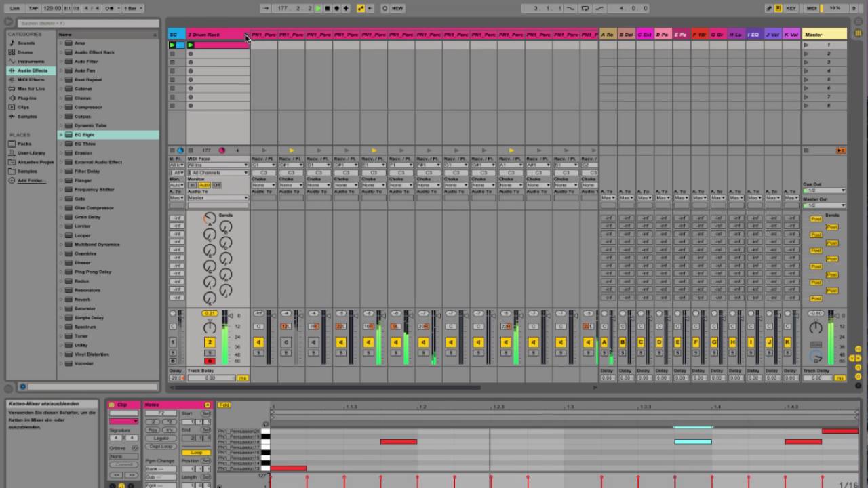Image resolution: width=868 pixels, height=488 pixels.
Task: Click the Dupl.Loop button
Action: (x=160, y=447)
